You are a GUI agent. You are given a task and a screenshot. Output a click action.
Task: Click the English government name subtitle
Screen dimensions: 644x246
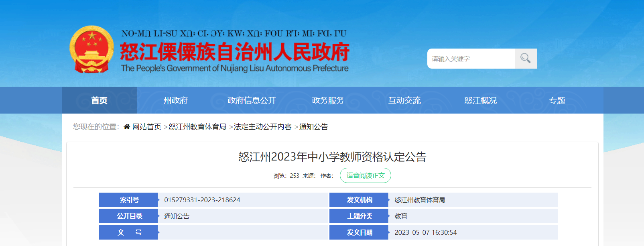click(x=235, y=68)
